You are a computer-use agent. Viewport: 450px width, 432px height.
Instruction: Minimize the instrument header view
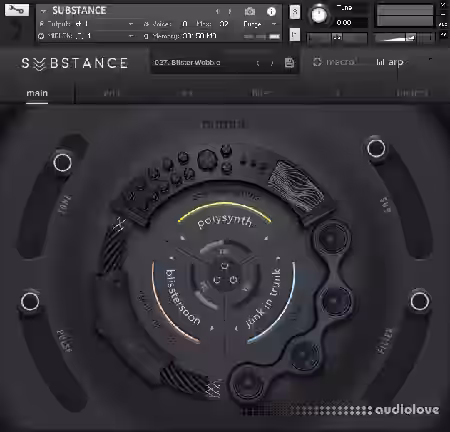click(x=444, y=15)
